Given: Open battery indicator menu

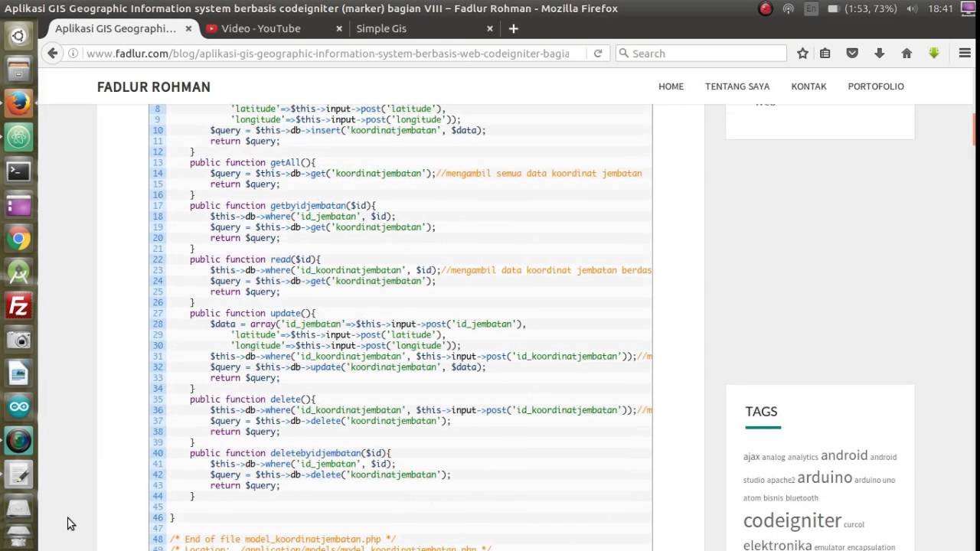Looking at the screenshot, I should point(863,8).
